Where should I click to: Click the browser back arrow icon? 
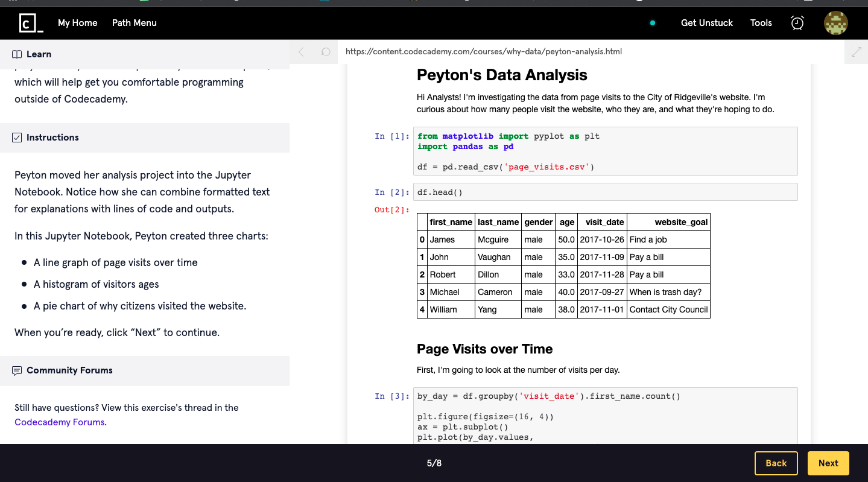(x=302, y=52)
